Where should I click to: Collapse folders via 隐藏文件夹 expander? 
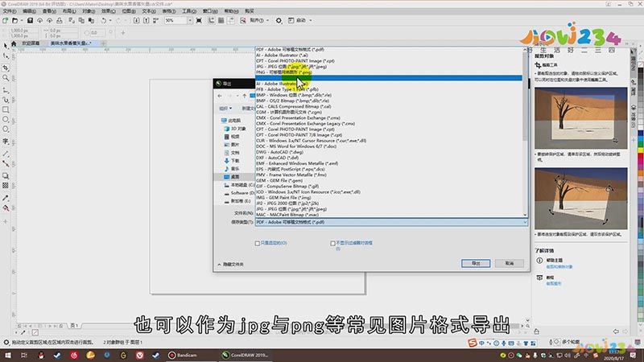[x=231, y=265]
